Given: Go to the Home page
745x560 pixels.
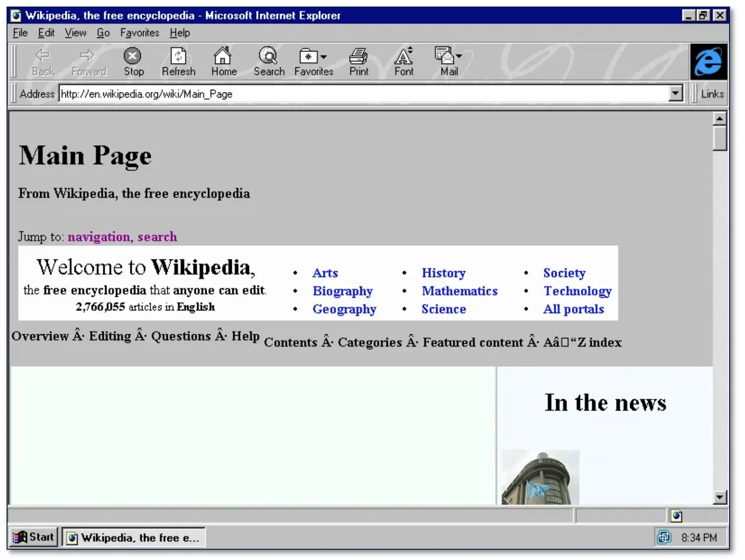Looking at the screenshot, I should click(223, 62).
